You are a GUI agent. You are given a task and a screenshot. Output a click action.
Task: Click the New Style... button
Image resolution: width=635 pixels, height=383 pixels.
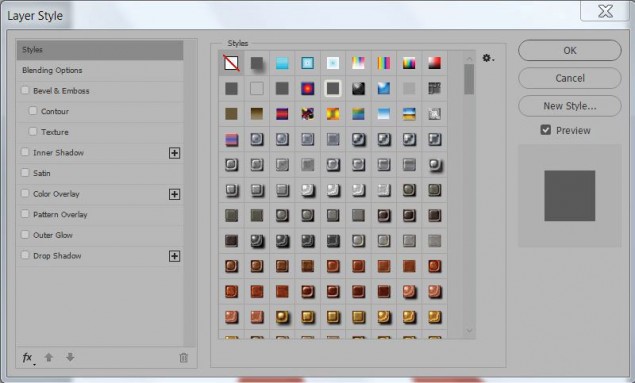[x=569, y=106]
